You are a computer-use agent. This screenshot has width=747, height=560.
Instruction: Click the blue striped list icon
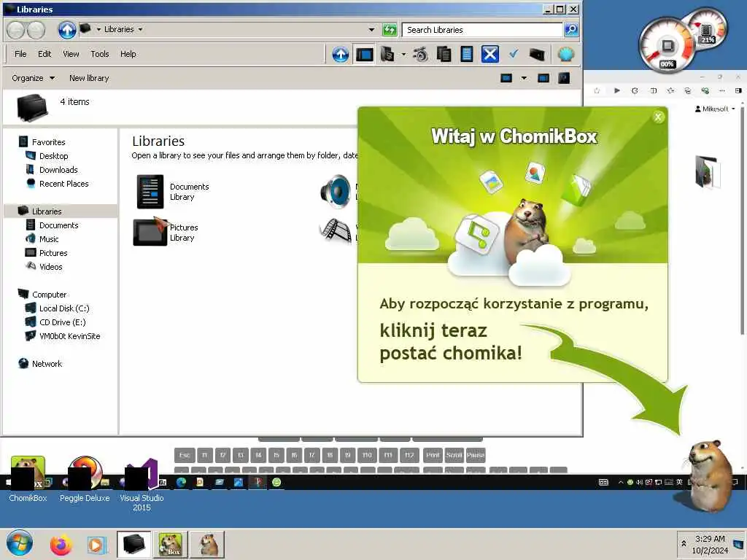[x=467, y=54]
